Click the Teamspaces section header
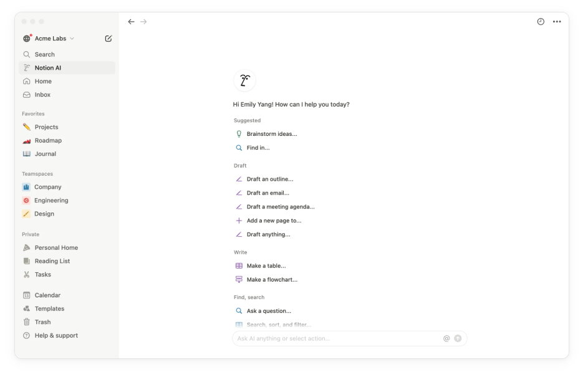 (x=37, y=174)
